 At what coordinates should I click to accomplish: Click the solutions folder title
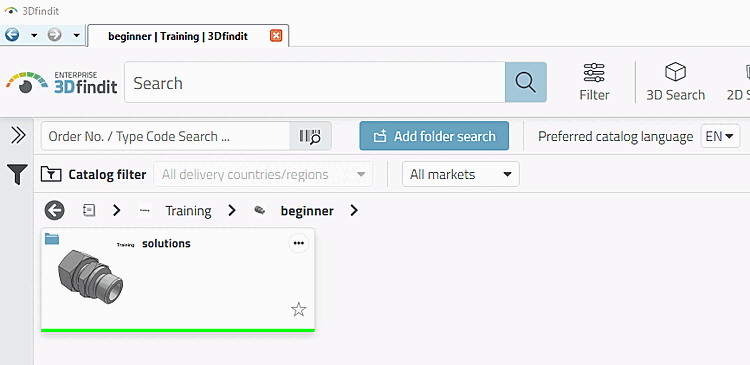coord(166,243)
